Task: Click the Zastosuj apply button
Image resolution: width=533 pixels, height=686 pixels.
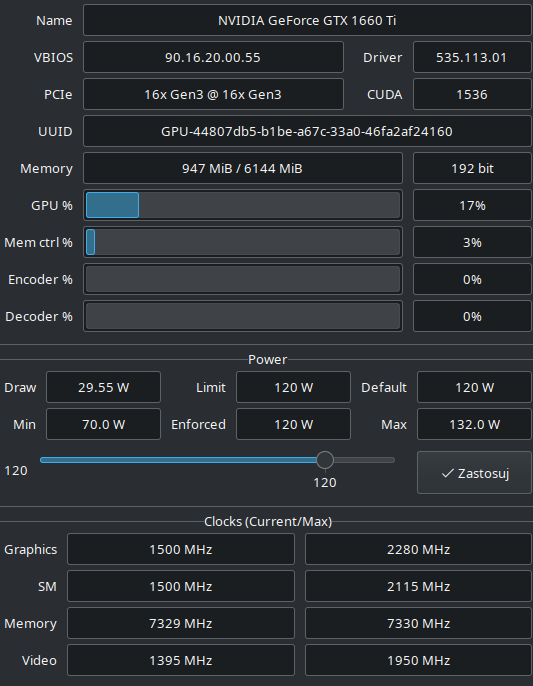Action: 474,472
